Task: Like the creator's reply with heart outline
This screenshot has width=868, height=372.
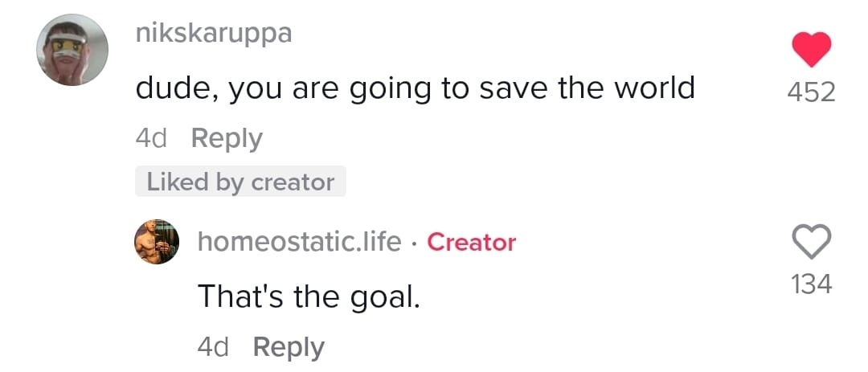Action: [x=810, y=240]
